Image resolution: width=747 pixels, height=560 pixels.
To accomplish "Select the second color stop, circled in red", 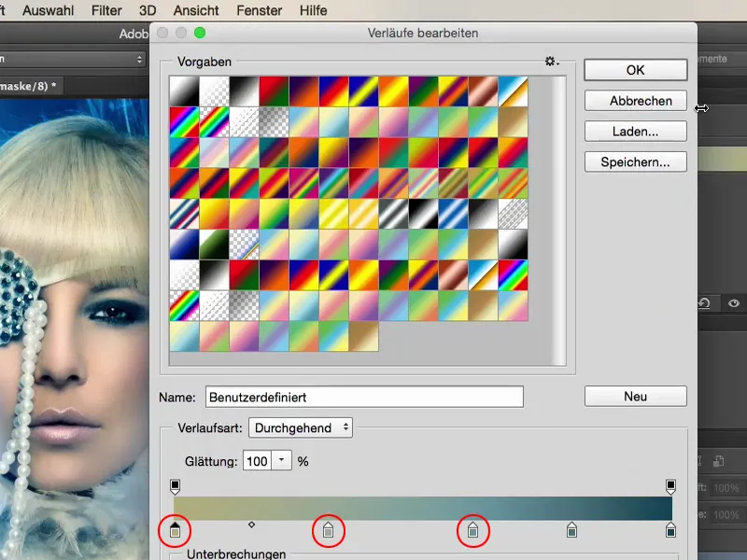I will click(328, 529).
